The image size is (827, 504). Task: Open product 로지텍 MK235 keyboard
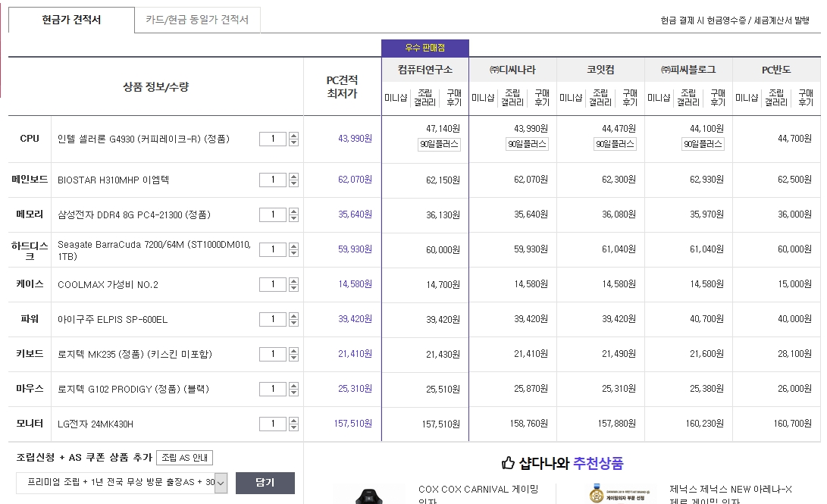pyautogui.click(x=134, y=354)
